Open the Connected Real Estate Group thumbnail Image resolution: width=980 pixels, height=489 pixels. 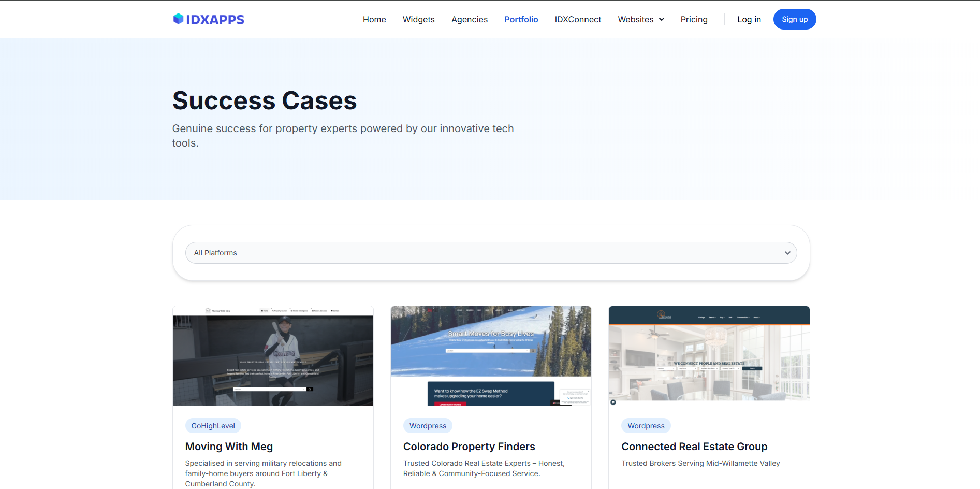tap(709, 356)
